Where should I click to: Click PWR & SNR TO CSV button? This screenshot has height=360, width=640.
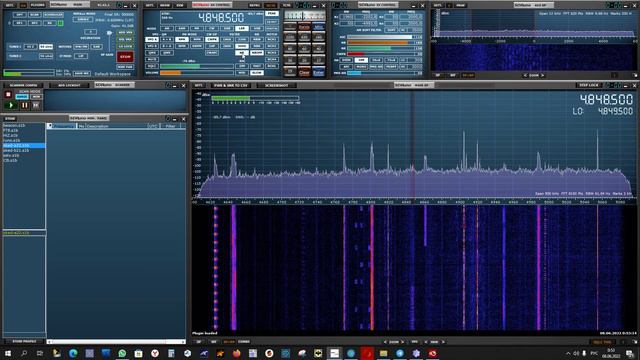point(231,86)
